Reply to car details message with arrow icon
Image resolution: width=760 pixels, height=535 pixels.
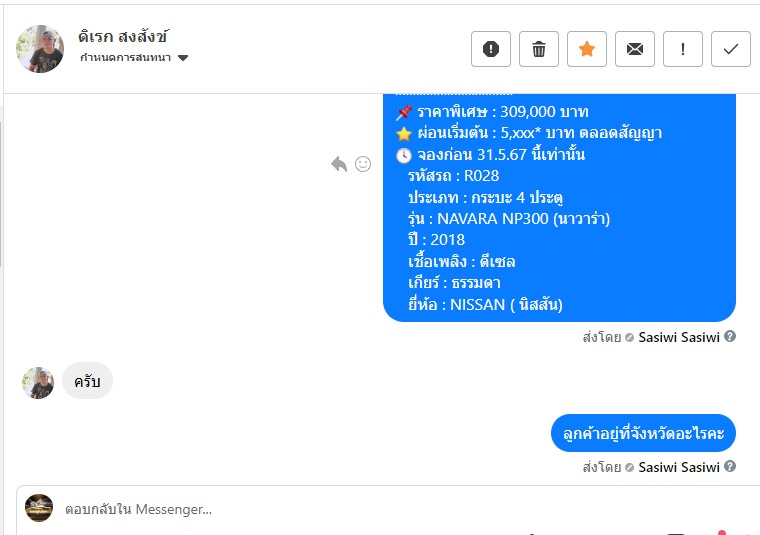pyautogui.click(x=339, y=164)
